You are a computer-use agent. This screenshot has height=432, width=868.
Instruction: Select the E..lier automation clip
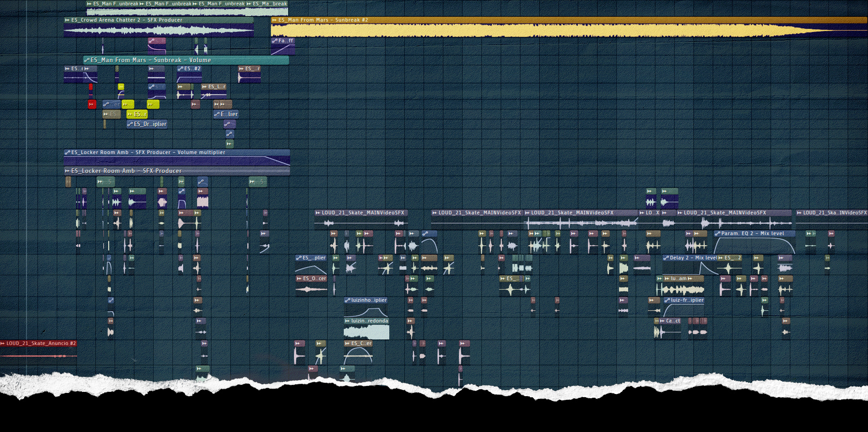coord(226,114)
